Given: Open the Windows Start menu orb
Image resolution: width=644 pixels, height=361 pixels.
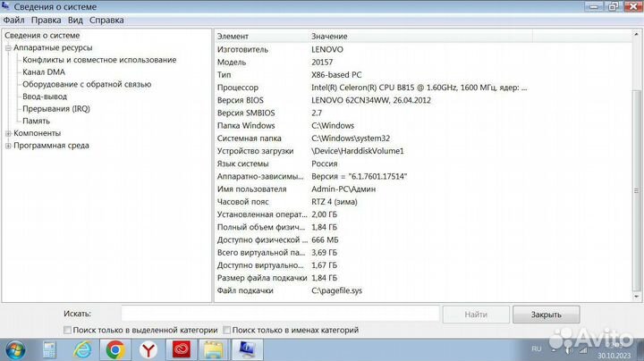Looking at the screenshot, I should 15,350.
